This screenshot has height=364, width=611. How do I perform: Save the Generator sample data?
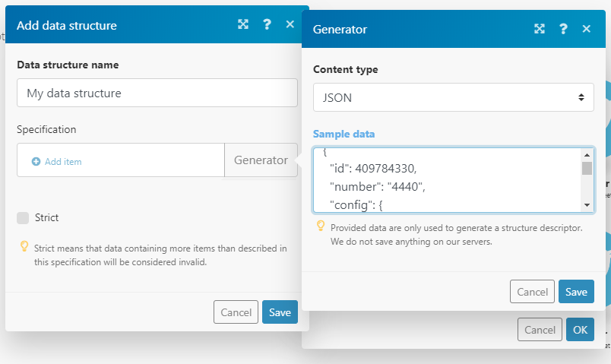point(576,292)
